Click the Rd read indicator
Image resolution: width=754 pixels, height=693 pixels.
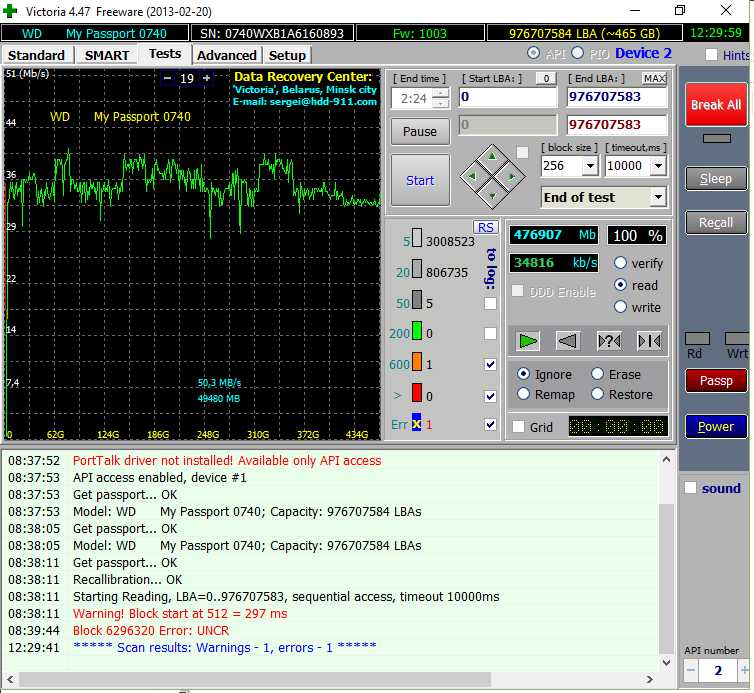click(x=697, y=338)
